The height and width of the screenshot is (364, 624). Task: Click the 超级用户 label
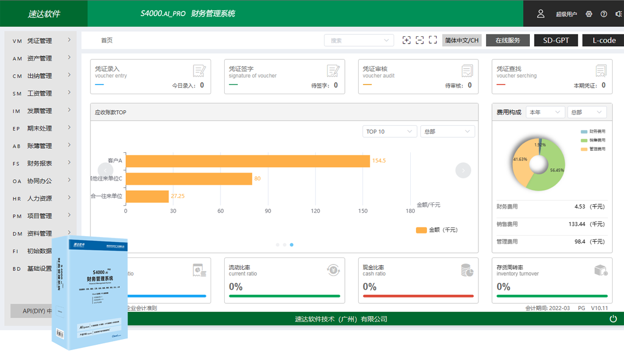pyautogui.click(x=566, y=14)
